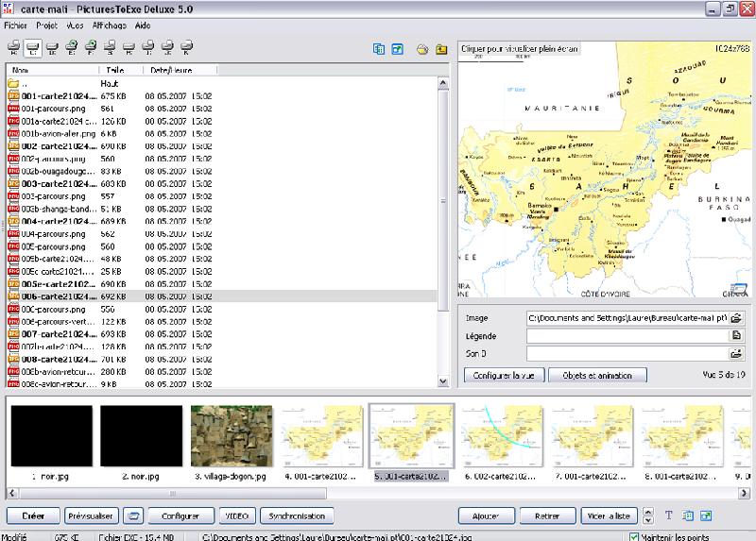Click the T text icon near Vider la liste

(x=669, y=516)
